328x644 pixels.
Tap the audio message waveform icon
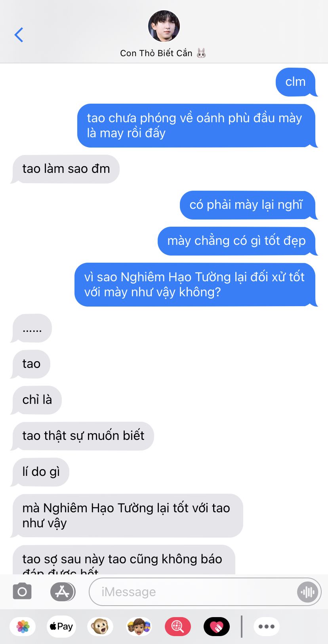tap(307, 592)
